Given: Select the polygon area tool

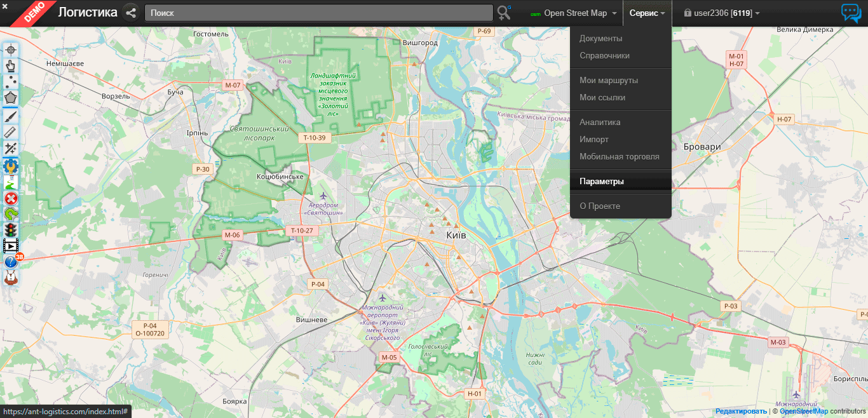Looking at the screenshot, I should coord(11,98).
